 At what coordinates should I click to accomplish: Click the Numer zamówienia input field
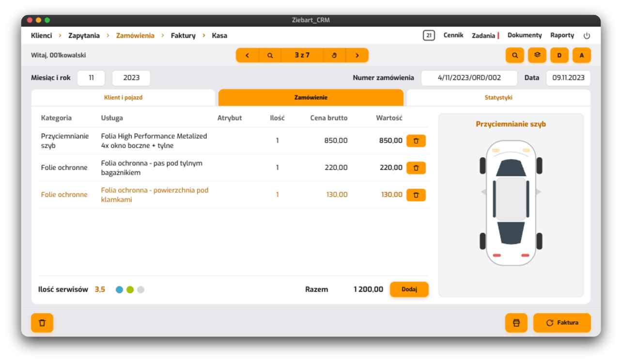click(469, 77)
